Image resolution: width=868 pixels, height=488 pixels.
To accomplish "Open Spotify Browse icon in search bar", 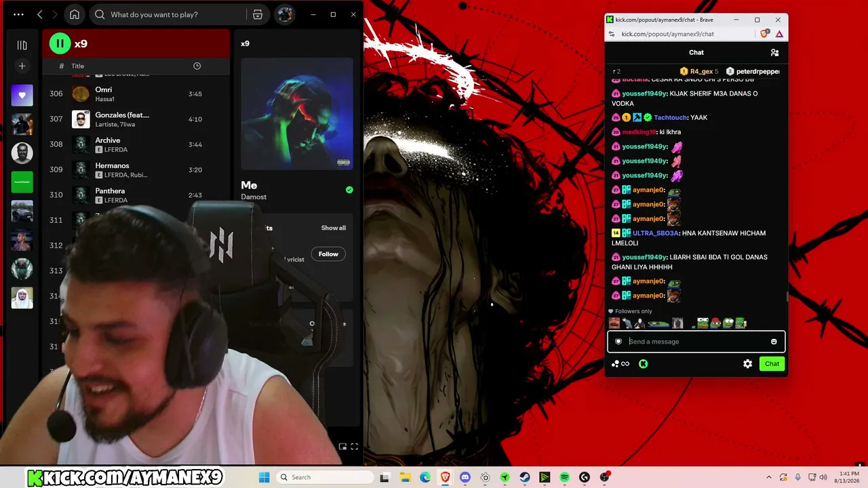I will (258, 14).
